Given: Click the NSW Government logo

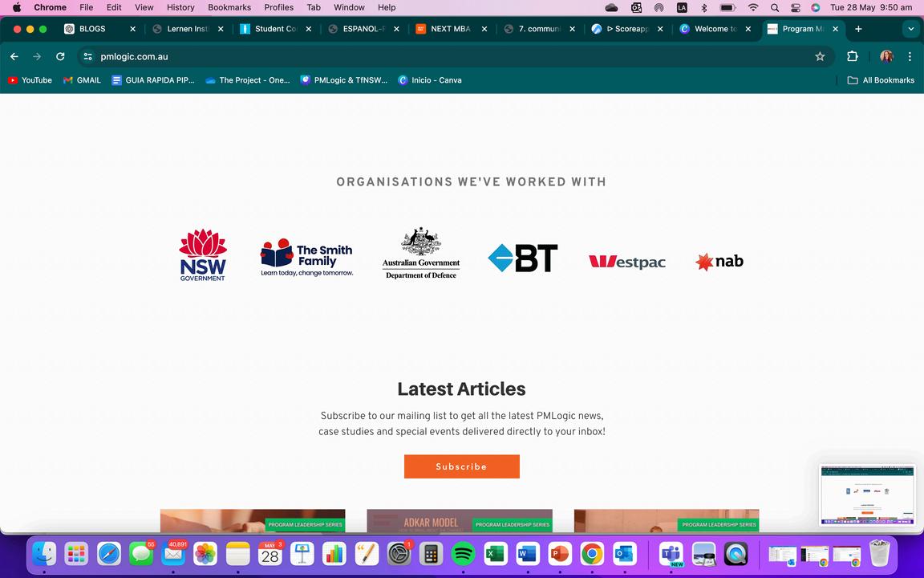Looking at the screenshot, I should pos(203,254).
